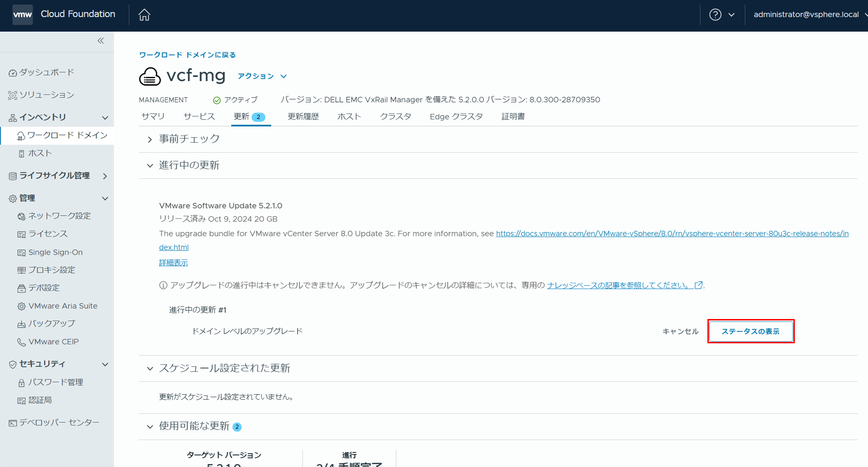Screen dimensions: 868x467
Task: Click the 詳細表示 link
Action: point(174,263)
